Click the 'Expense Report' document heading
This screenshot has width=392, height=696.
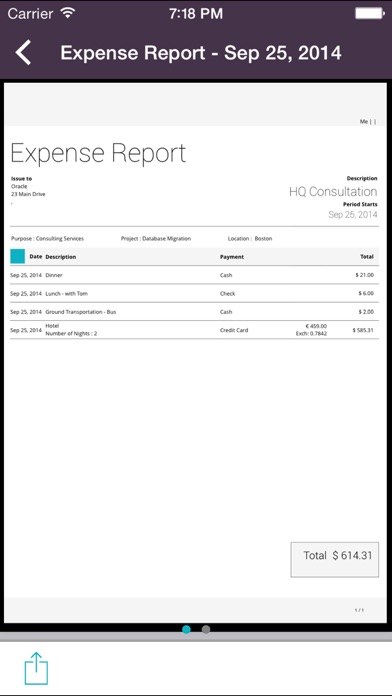click(98, 154)
